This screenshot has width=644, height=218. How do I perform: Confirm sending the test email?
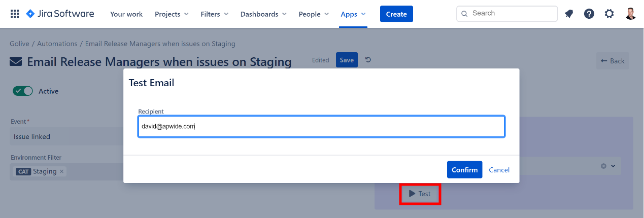click(464, 170)
